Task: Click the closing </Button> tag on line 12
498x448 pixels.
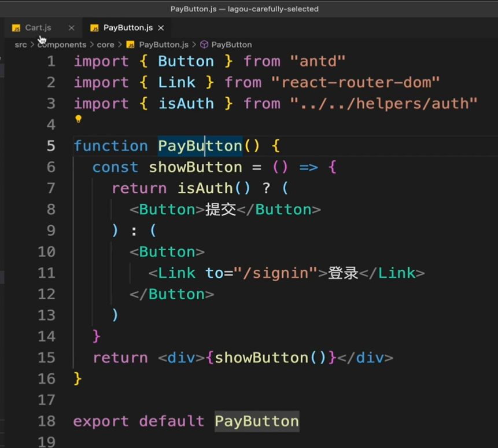Action: (x=172, y=294)
